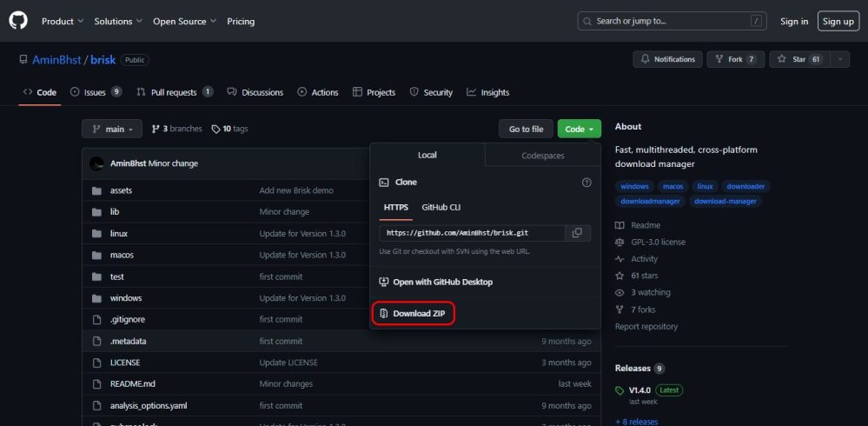The width and height of the screenshot is (868, 426).
Task: Select the GitHub CLI clone option
Action: pos(441,208)
